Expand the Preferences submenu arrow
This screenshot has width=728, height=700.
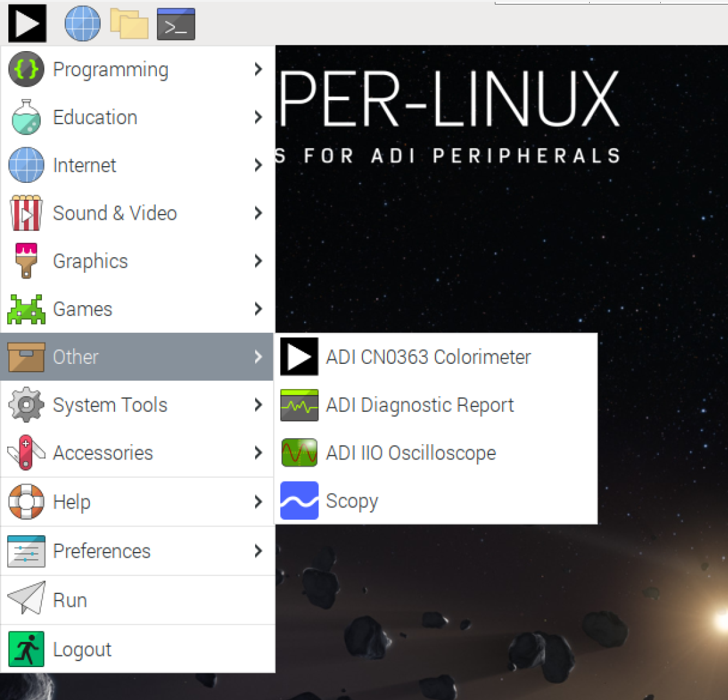pyautogui.click(x=258, y=551)
